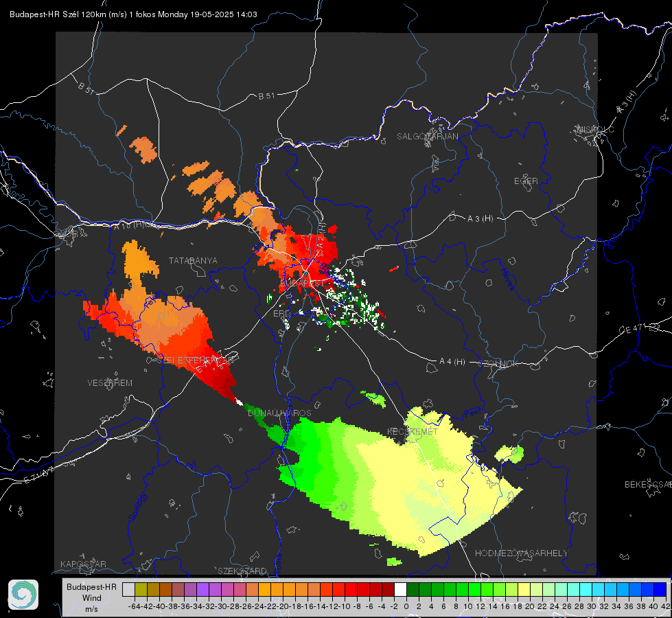Choose the light grey first legend swatch

[128, 590]
